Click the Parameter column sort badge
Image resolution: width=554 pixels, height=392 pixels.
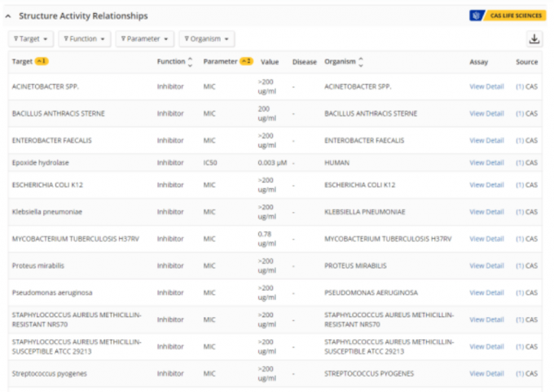click(246, 61)
